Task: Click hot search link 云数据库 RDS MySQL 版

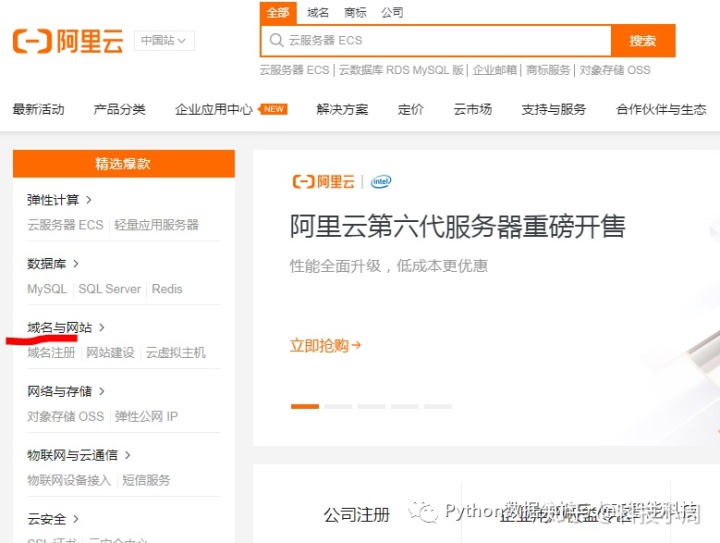Action: click(401, 70)
